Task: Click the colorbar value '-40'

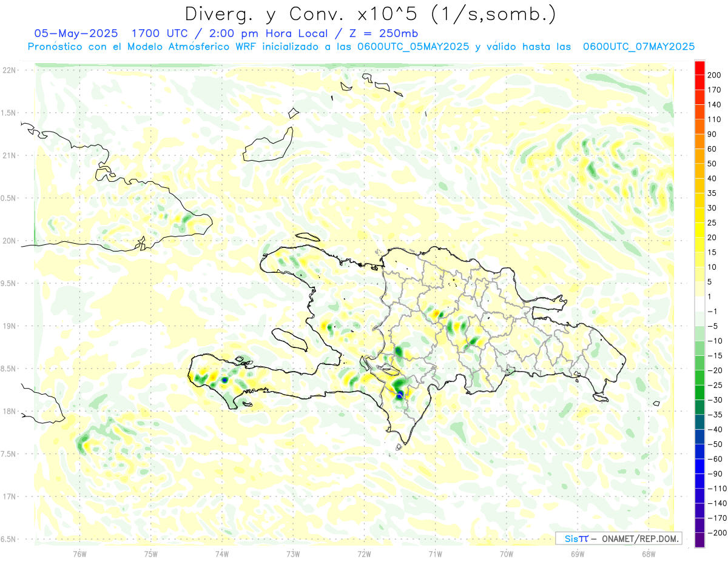Action: pyautogui.click(x=716, y=430)
